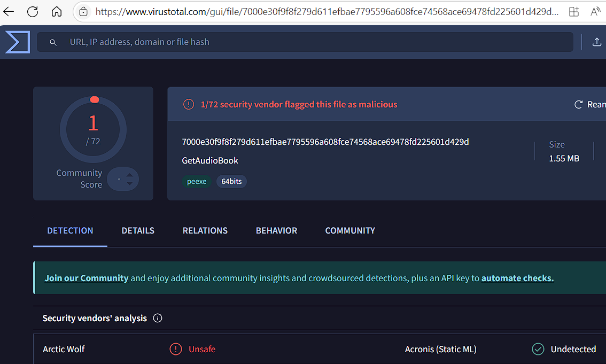The image size is (606, 364).
Task: Click the 1/72 detection score gauge
Action: click(x=93, y=129)
